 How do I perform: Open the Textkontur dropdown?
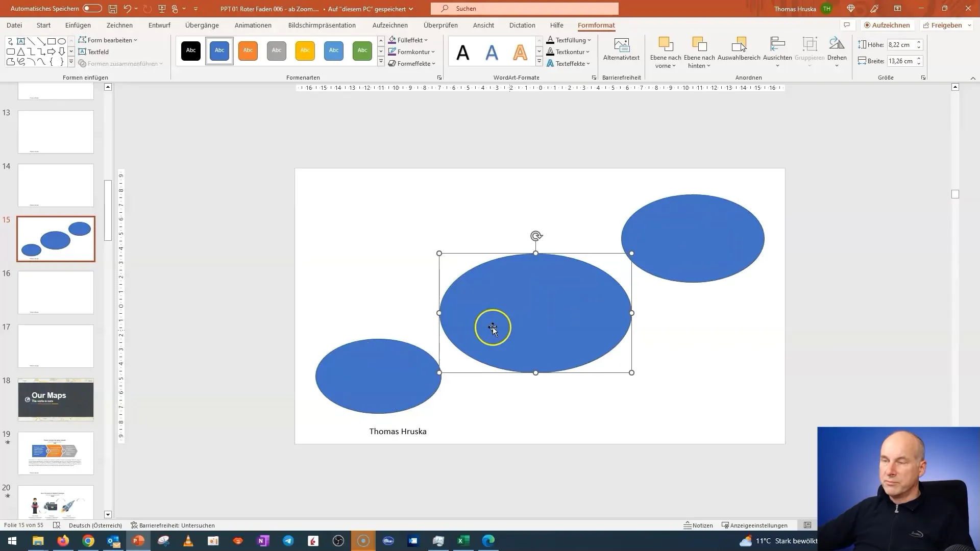[x=568, y=52]
